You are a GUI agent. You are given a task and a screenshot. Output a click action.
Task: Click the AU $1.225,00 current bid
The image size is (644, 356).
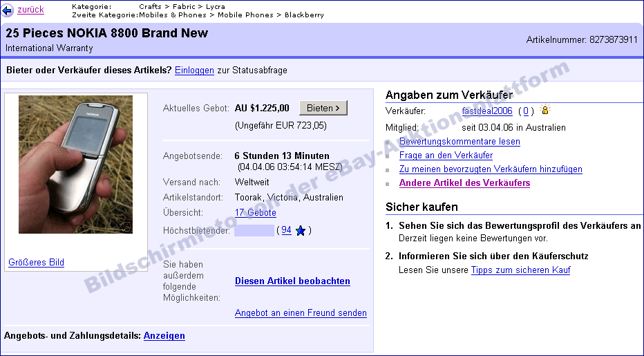[262, 108]
